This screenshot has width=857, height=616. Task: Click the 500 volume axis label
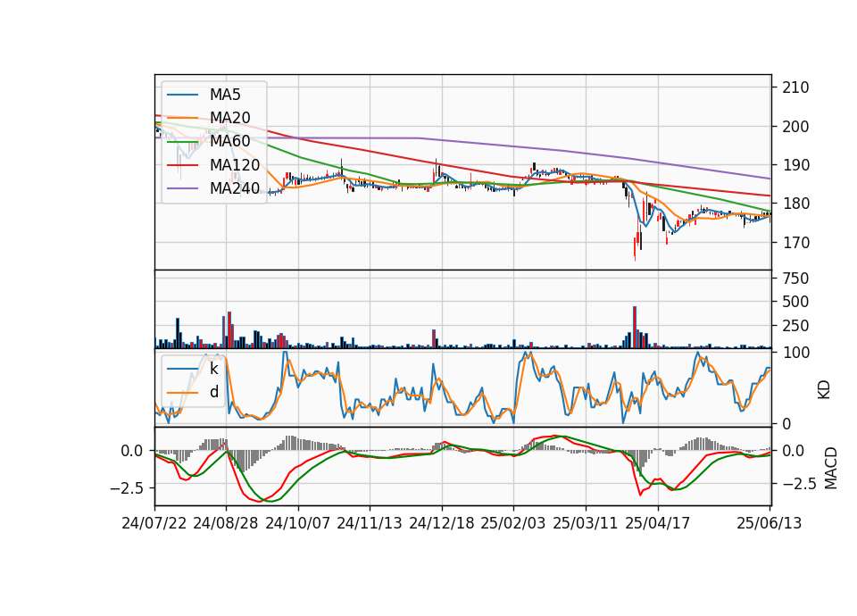pos(795,302)
